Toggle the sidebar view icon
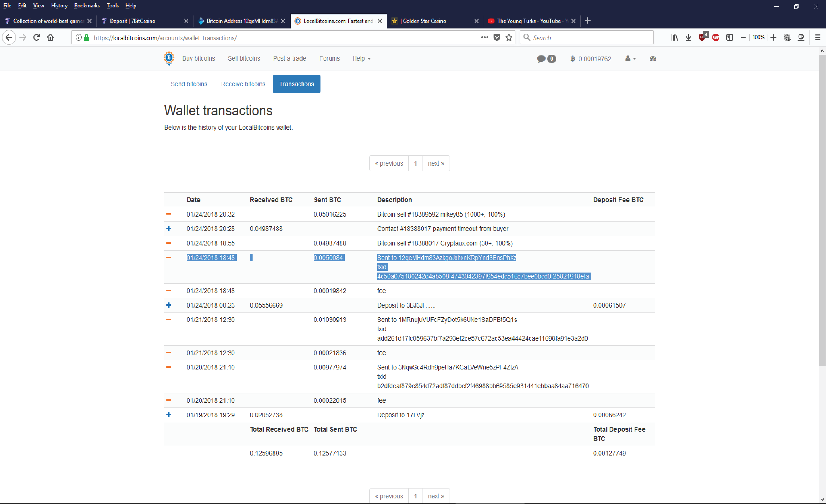 (729, 38)
